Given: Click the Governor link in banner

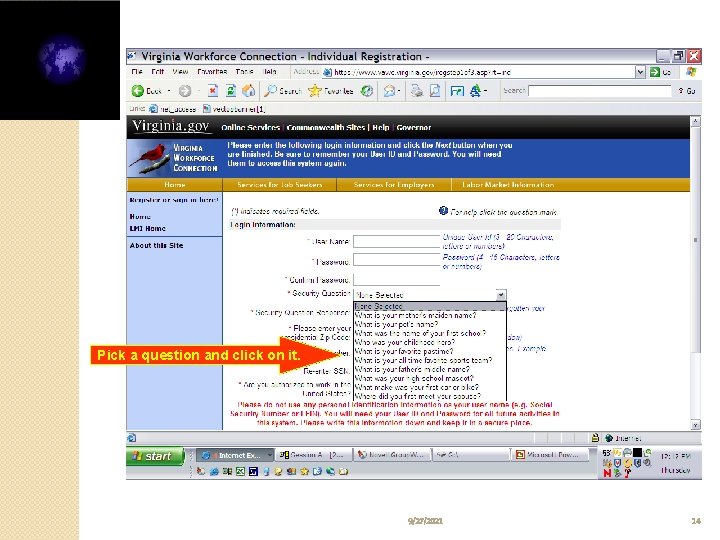Looking at the screenshot, I should [413, 127].
